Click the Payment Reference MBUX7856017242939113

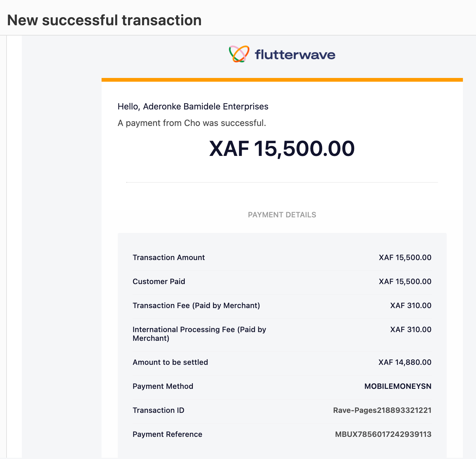pos(383,434)
